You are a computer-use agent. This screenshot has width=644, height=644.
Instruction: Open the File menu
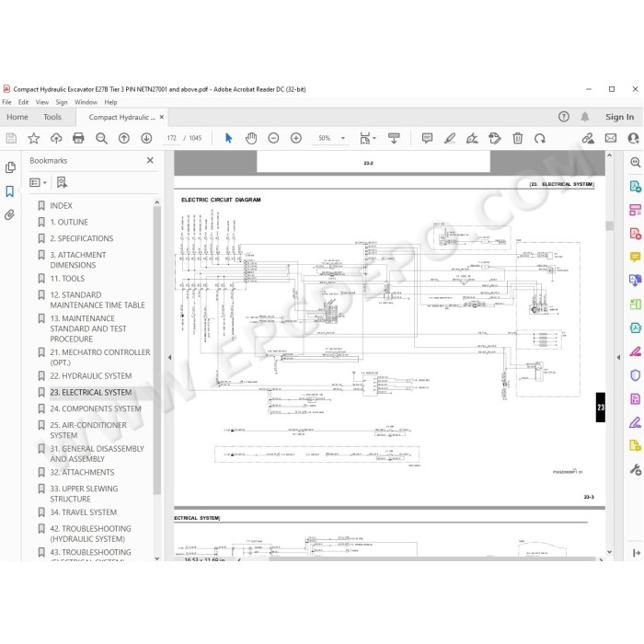pos(7,102)
